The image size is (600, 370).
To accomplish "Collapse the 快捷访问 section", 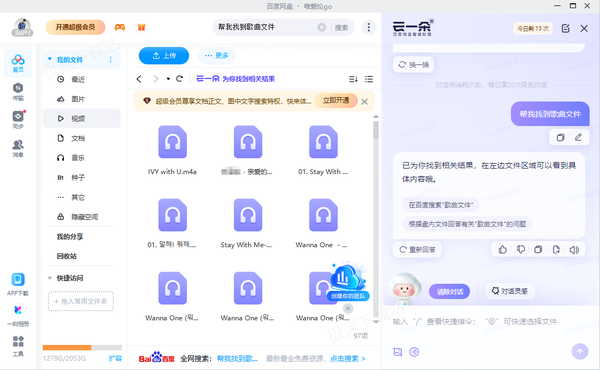I will click(x=50, y=278).
